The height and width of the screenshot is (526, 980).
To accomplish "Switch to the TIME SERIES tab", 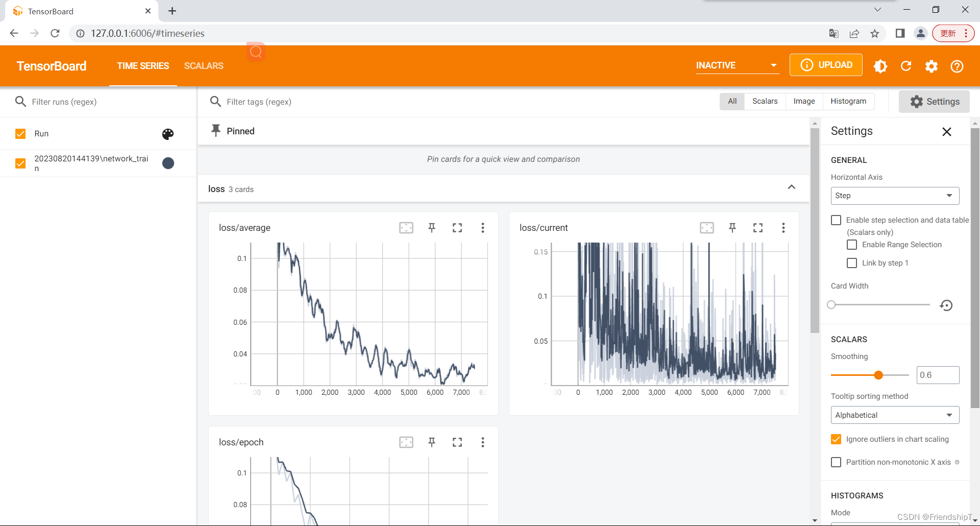I will point(143,66).
